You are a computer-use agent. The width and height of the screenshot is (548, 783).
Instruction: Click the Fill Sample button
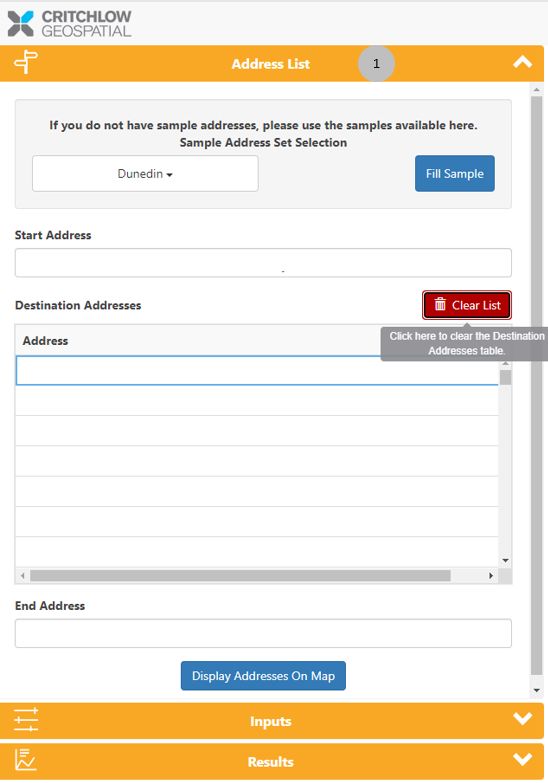coord(455,173)
